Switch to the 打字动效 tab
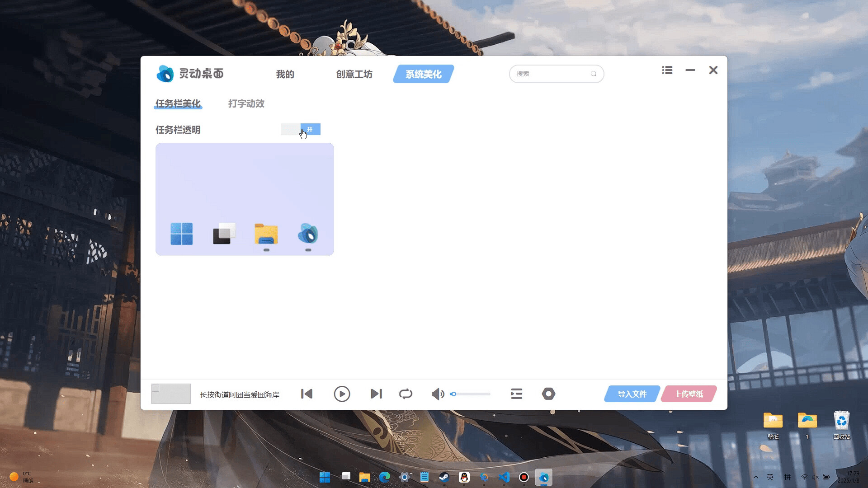 coord(246,103)
